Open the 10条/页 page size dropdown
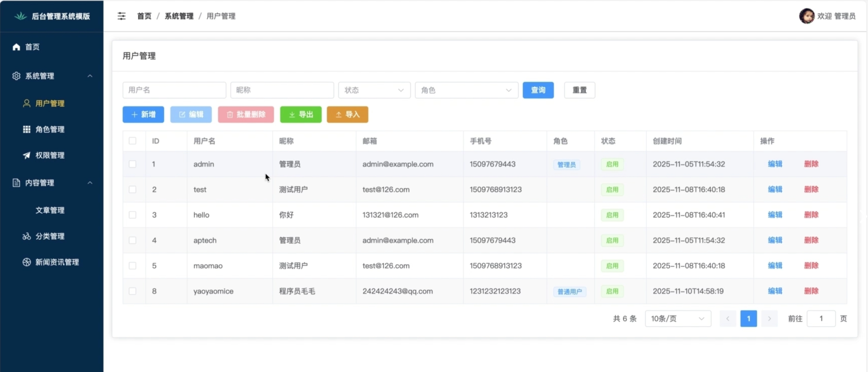This screenshot has width=868, height=372. pos(678,319)
